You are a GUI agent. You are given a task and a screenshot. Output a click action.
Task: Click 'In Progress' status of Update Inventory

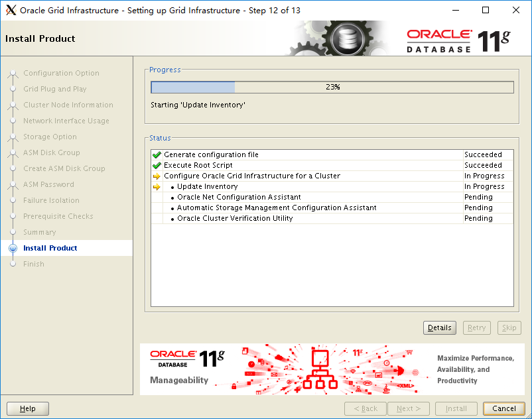484,187
